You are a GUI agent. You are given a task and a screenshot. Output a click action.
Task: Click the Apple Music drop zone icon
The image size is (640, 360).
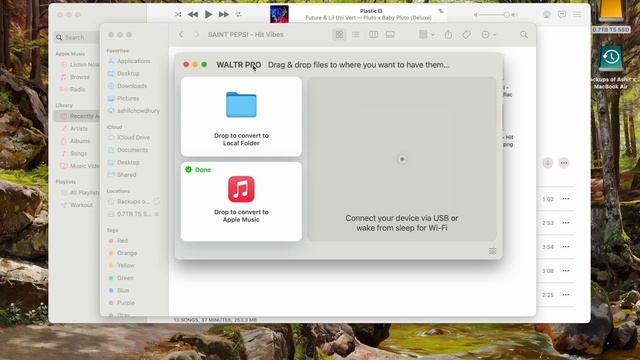[241, 189]
